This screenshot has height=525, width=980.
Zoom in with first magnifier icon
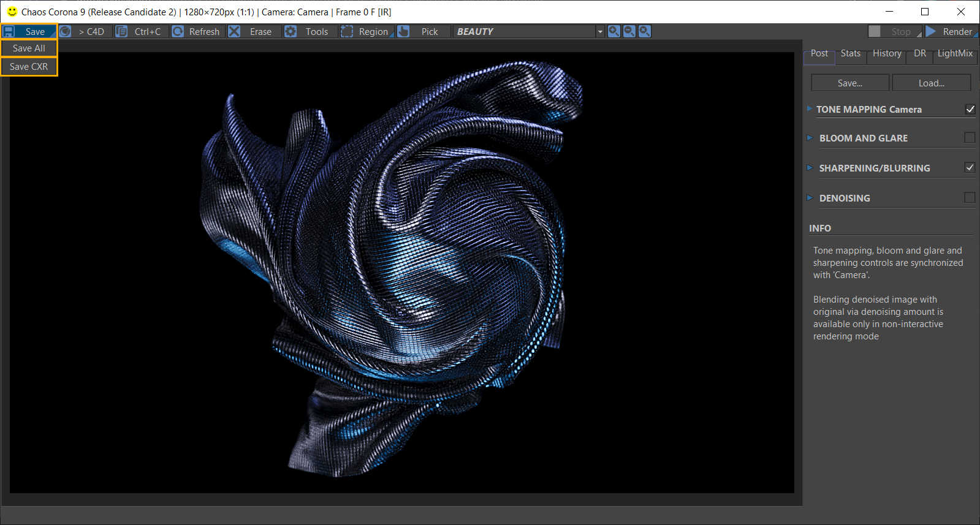tap(614, 31)
